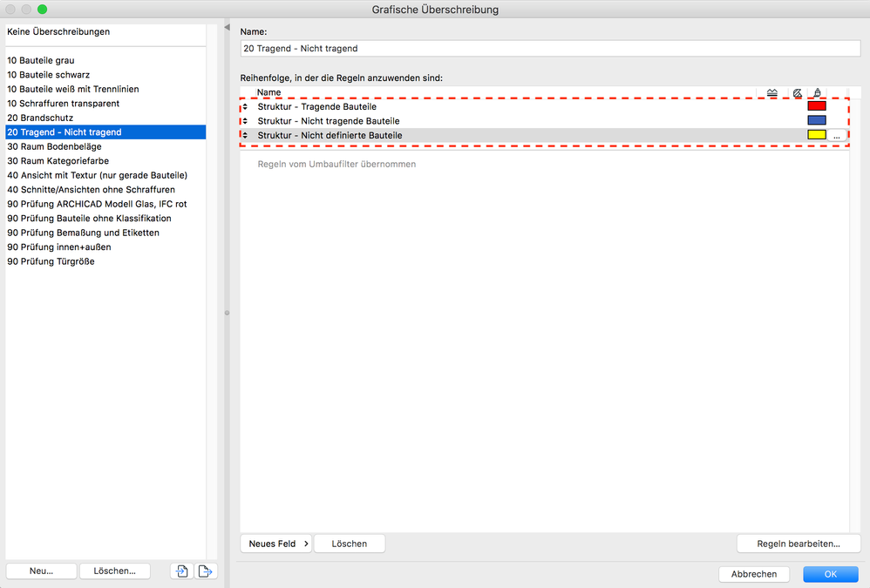The height and width of the screenshot is (588, 870).
Task: Select rule Struktur - Tragende Bauteile
Action: point(544,106)
